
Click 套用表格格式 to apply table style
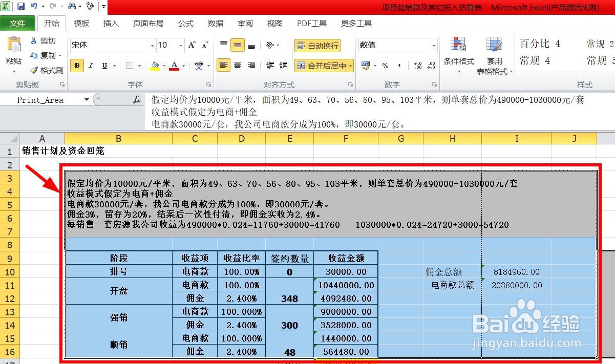pos(493,54)
